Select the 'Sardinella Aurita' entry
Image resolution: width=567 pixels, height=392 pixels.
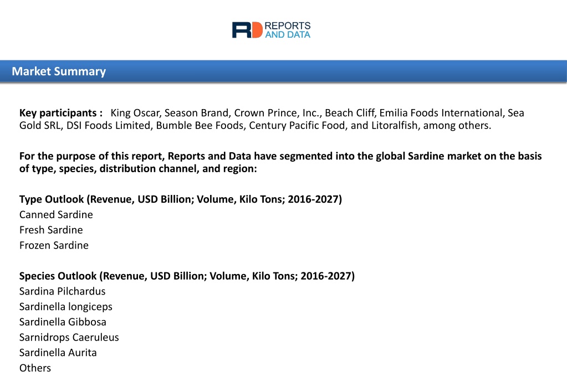tap(58, 353)
